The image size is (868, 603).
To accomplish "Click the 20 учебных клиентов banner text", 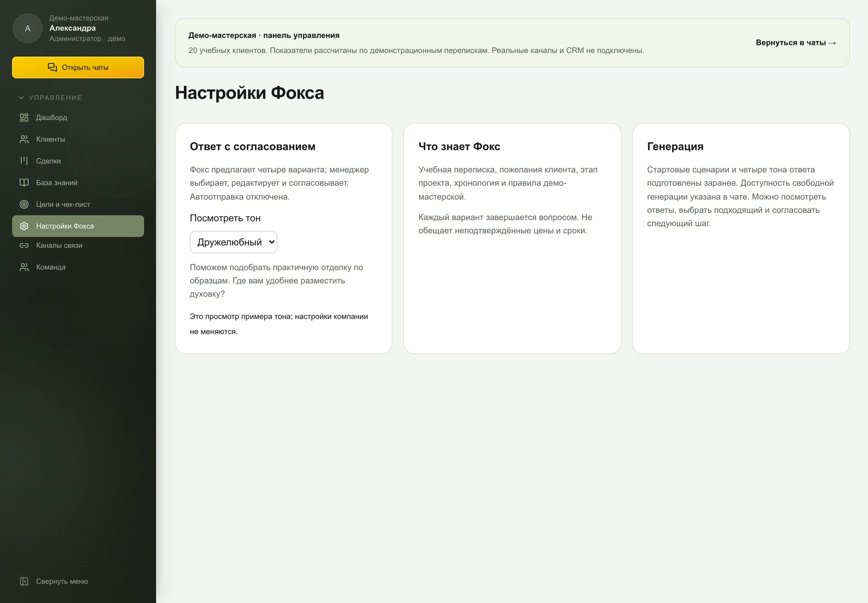I will click(x=416, y=50).
